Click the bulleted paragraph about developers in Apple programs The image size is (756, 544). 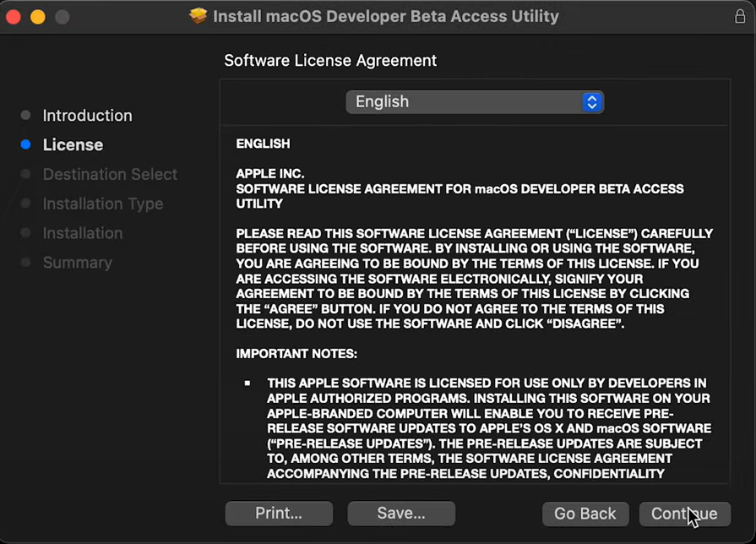[489, 428]
